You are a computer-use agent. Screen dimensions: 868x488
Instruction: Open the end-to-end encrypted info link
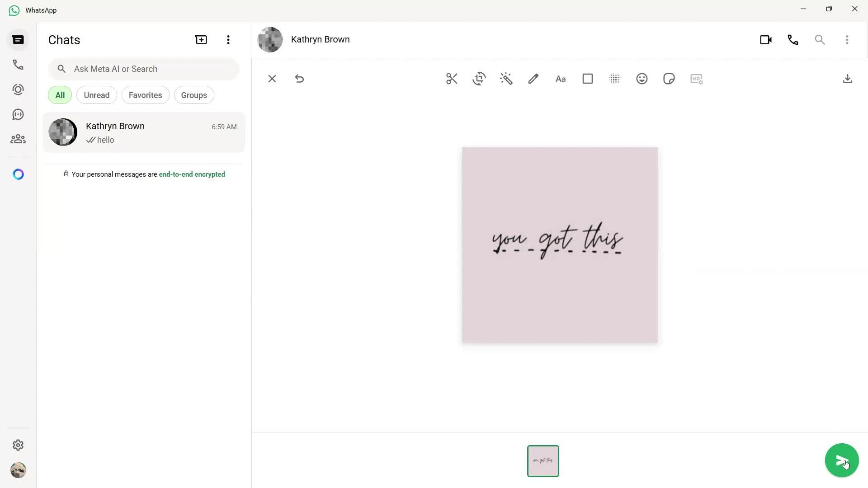[192, 174]
